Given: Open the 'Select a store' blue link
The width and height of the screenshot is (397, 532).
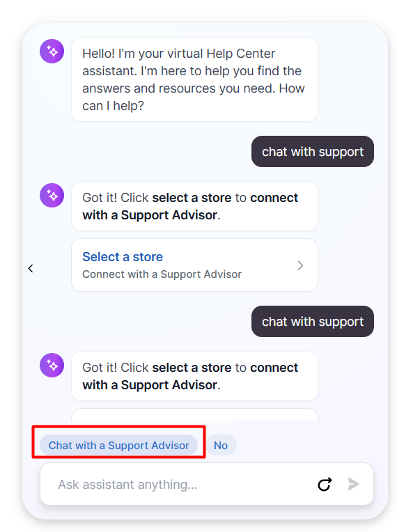Looking at the screenshot, I should tap(123, 257).
